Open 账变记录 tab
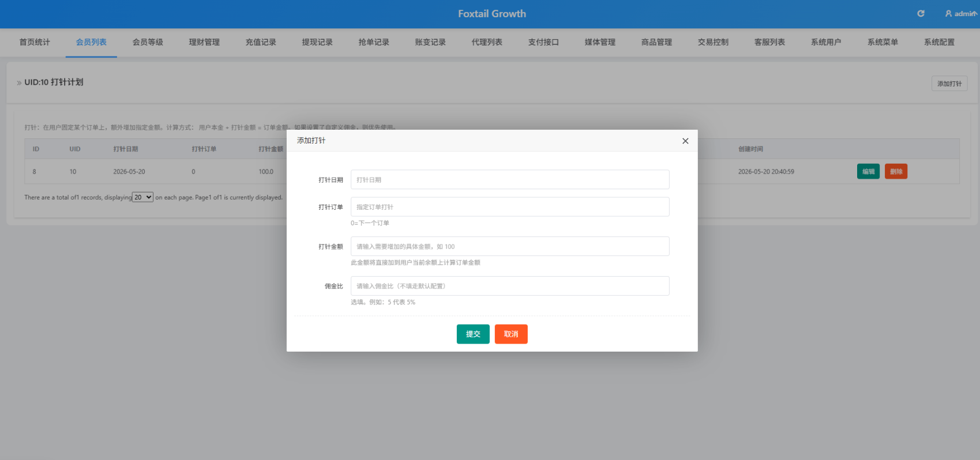 pyautogui.click(x=430, y=42)
